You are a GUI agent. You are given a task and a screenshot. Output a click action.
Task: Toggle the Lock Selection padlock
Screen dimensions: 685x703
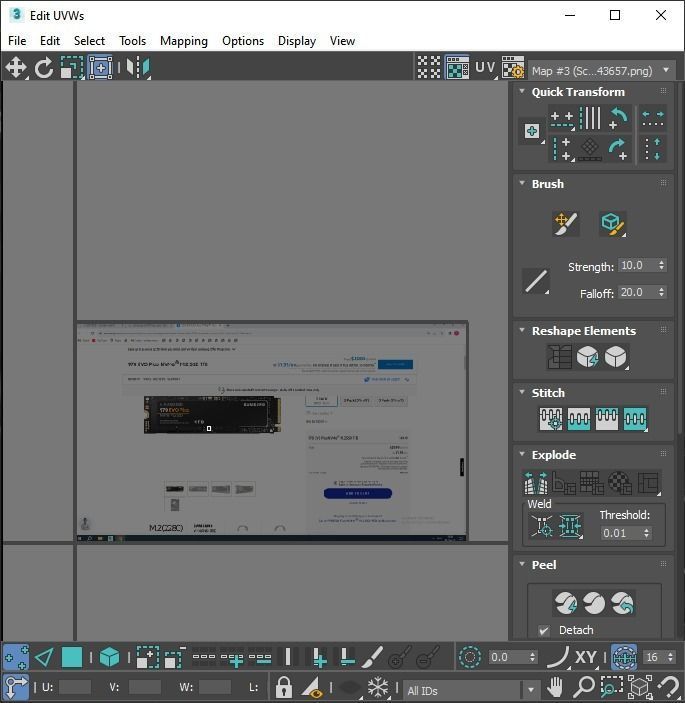284,687
